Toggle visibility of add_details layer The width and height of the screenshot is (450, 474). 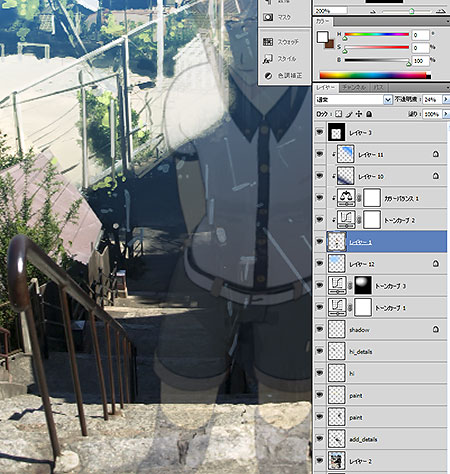tap(320, 439)
